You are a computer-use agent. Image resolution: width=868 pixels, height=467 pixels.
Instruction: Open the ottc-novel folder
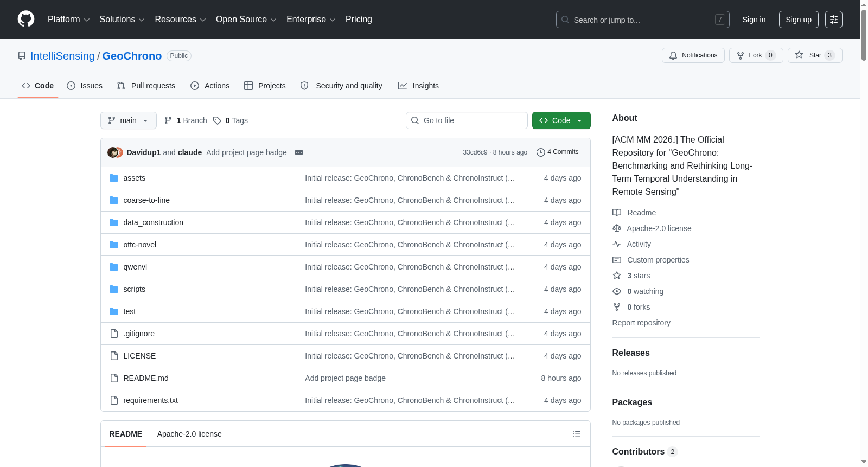pos(139,245)
